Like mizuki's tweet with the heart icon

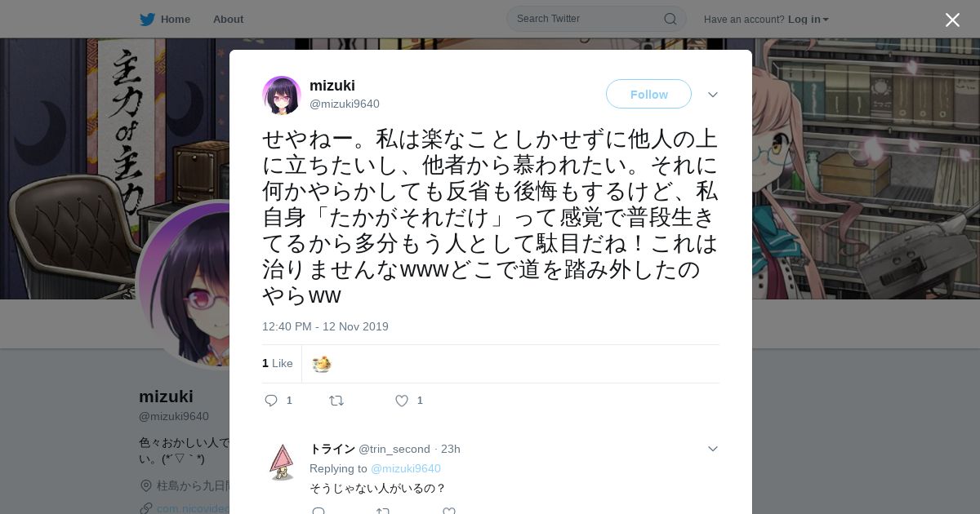pos(402,400)
